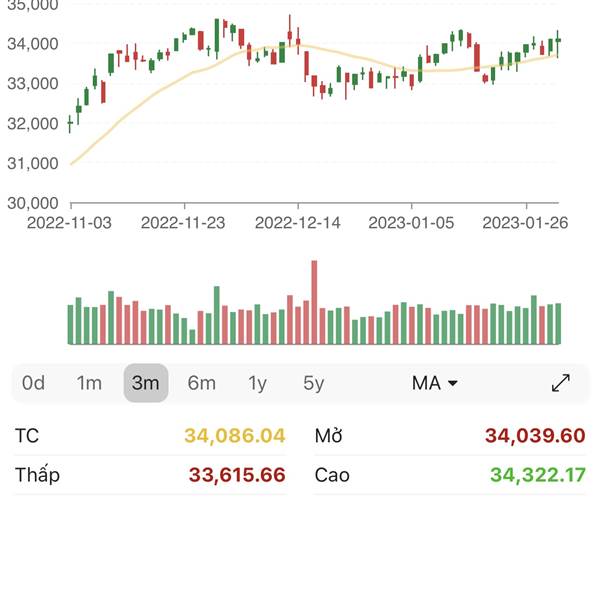Tap the last green candlestick on chart
This screenshot has height=600, width=600.
[558, 41]
